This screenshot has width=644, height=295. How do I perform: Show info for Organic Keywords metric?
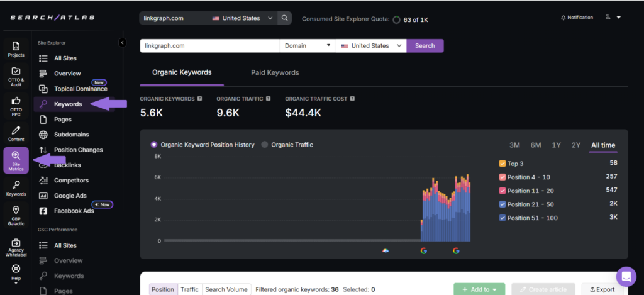[199, 99]
